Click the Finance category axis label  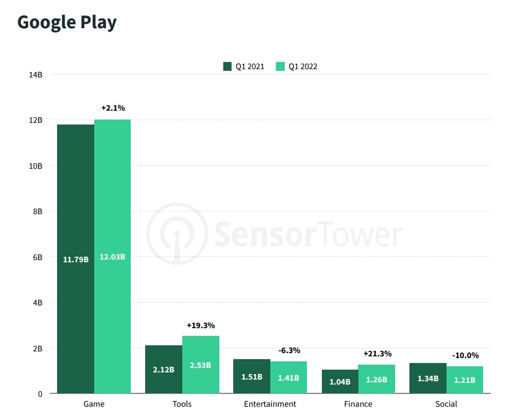(x=358, y=404)
